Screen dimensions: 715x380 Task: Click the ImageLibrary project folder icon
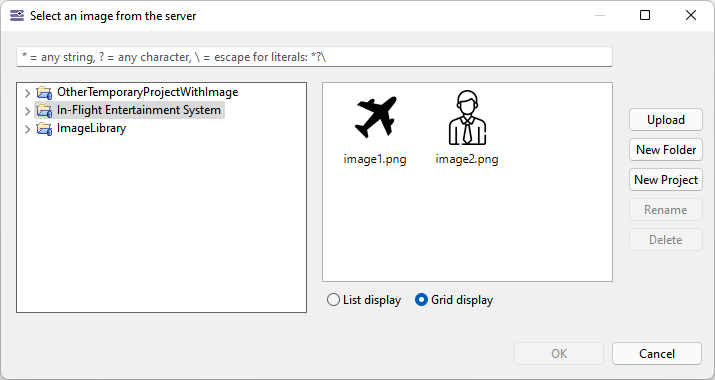44,129
